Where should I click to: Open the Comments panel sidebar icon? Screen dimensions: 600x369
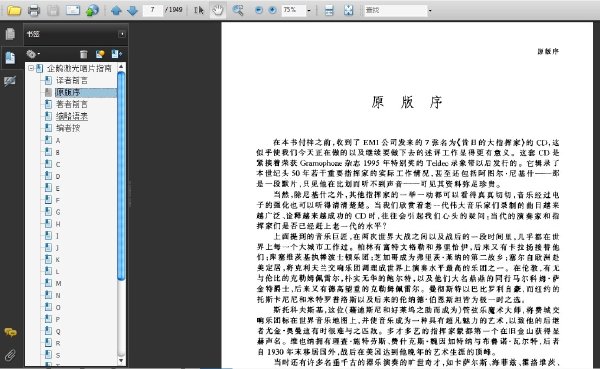point(10,332)
